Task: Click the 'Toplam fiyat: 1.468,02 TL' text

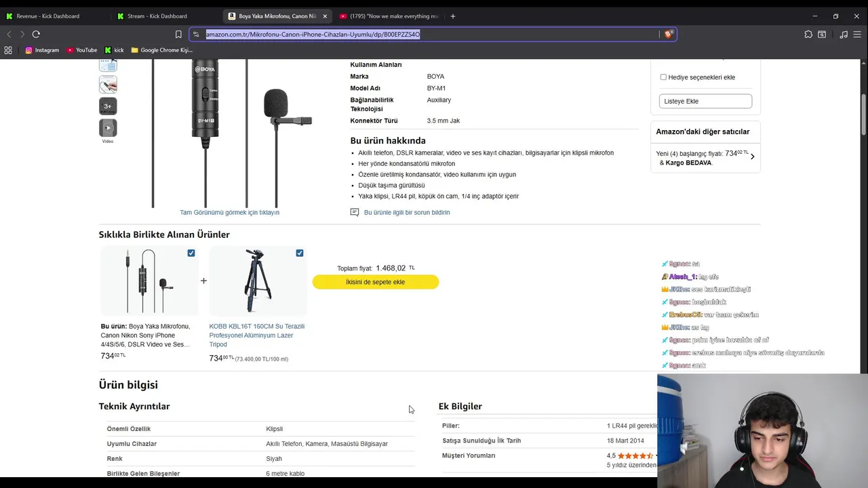Action: [x=376, y=268]
